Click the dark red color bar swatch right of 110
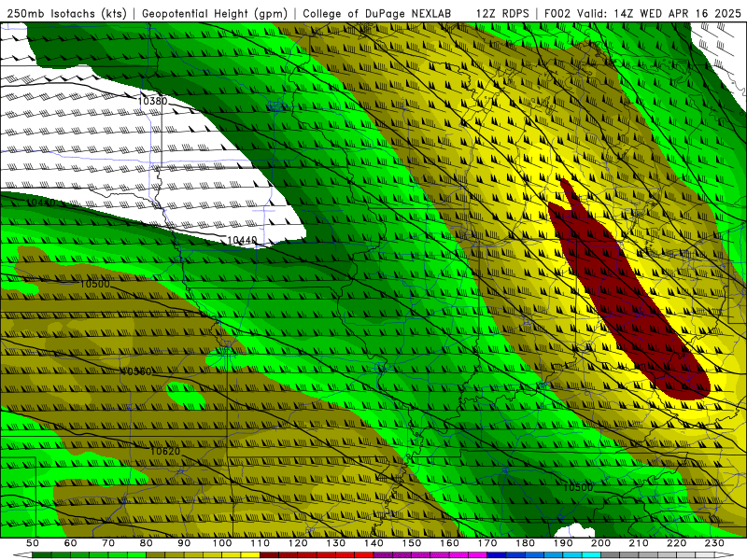Image resolution: width=747 pixels, height=560 pixels. (269, 555)
